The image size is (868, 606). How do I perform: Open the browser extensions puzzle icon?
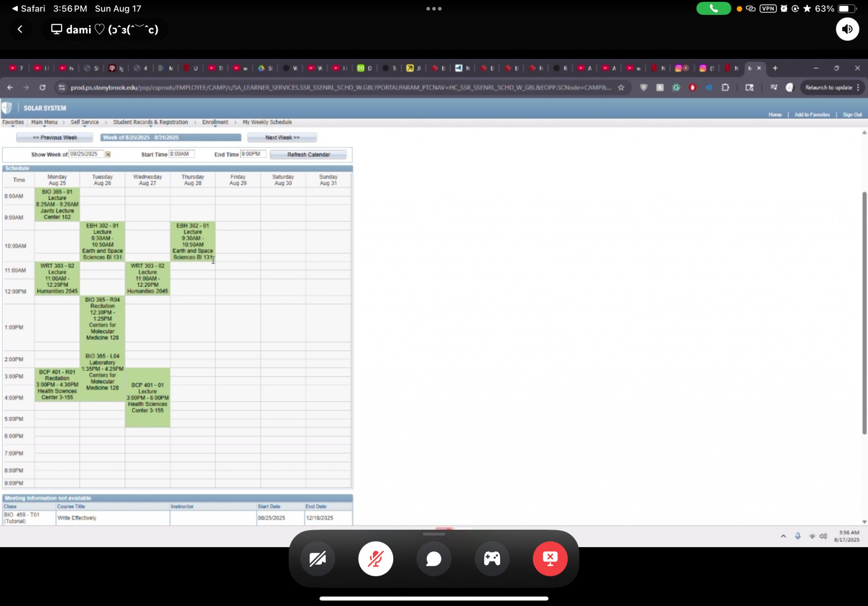725,88
